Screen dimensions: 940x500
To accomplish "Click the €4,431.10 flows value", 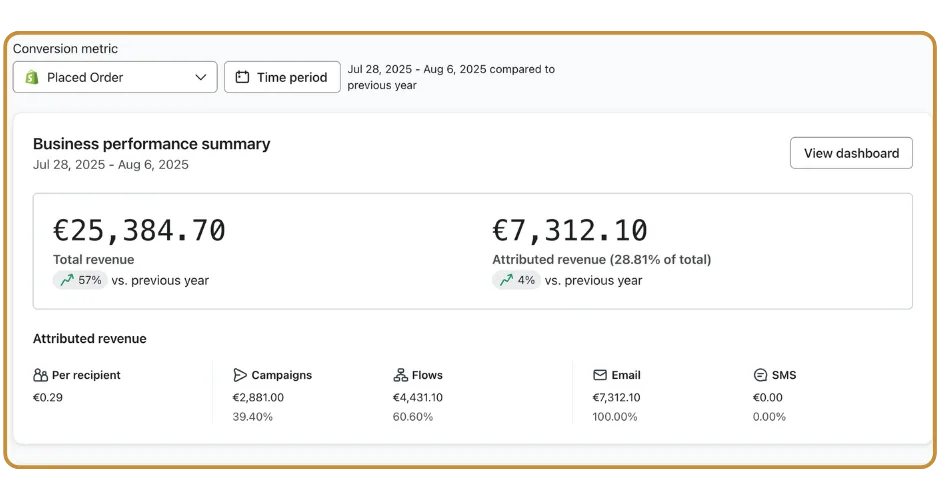I will point(418,397).
